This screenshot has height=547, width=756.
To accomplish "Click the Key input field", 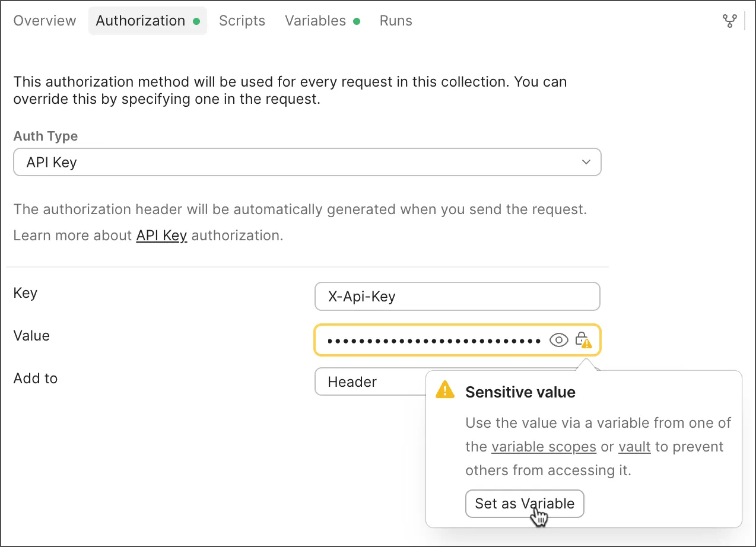I will tap(458, 296).
